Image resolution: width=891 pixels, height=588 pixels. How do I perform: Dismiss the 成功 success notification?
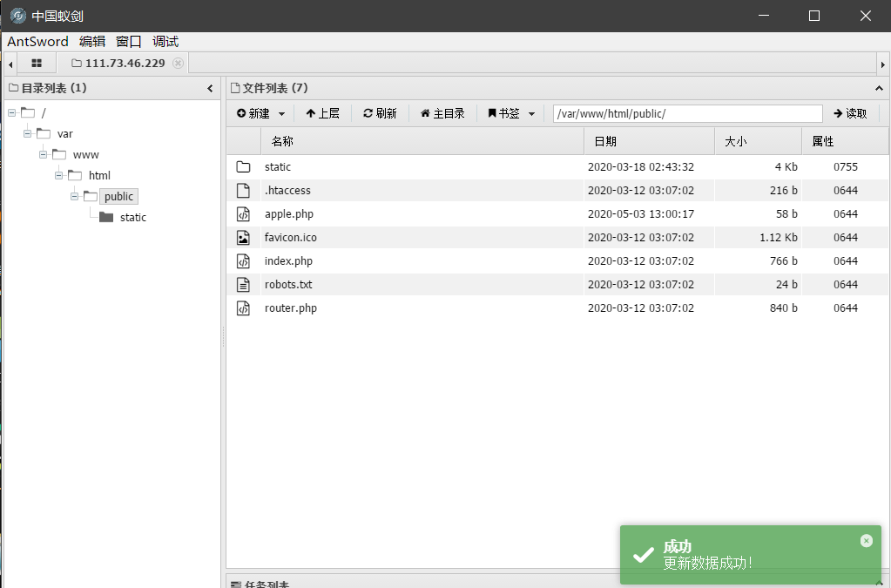[x=866, y=540]
